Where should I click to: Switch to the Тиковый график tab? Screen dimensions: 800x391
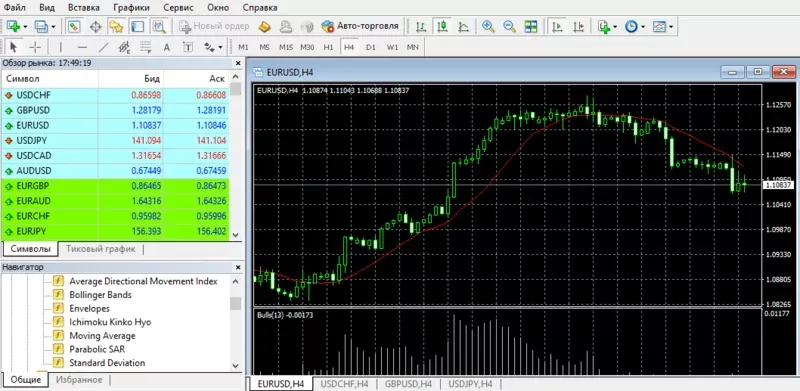coord(101,249)
